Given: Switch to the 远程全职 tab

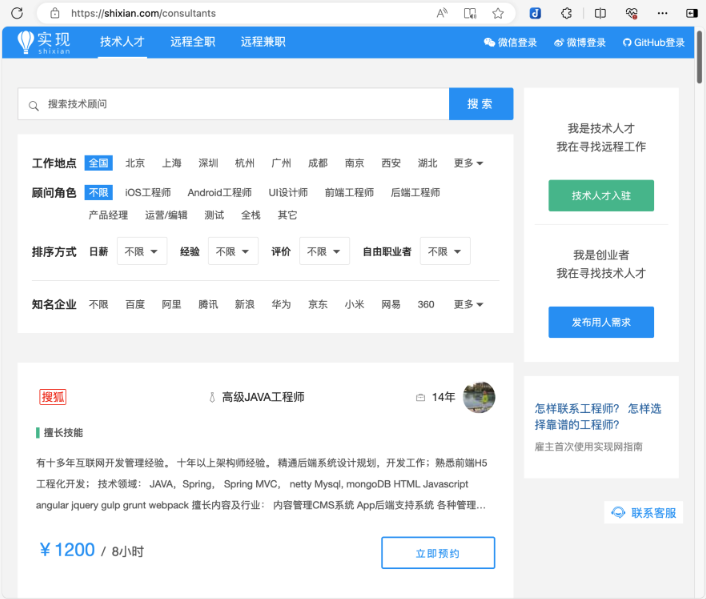Looking at the screenshot, I should [x=193, y=42].
